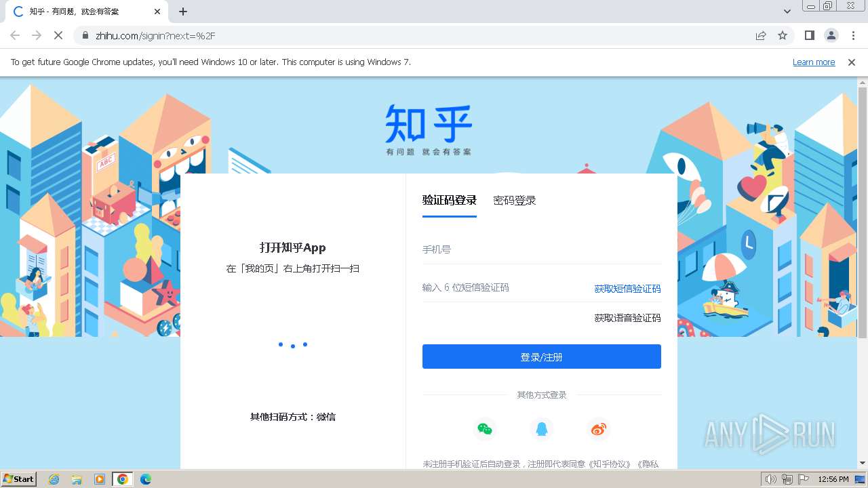Open the Chrome profile avatar

(x=831, y=35)
